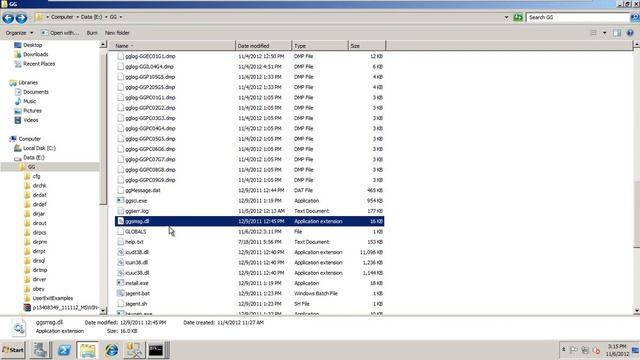
Task: Open the Documents library
Action: coord(36,92)
